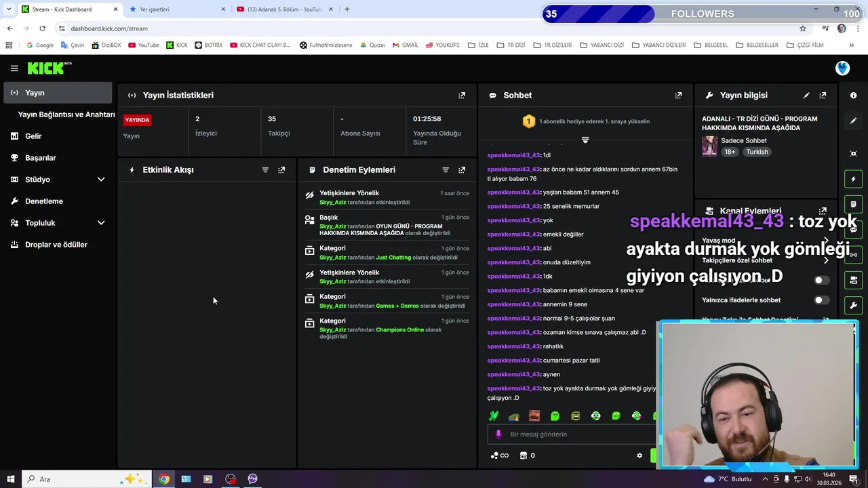This screenshot has width=868, height=488.
Task: Open Yayın Bağlantısı ve Anahtarı page
Action: 66,115
